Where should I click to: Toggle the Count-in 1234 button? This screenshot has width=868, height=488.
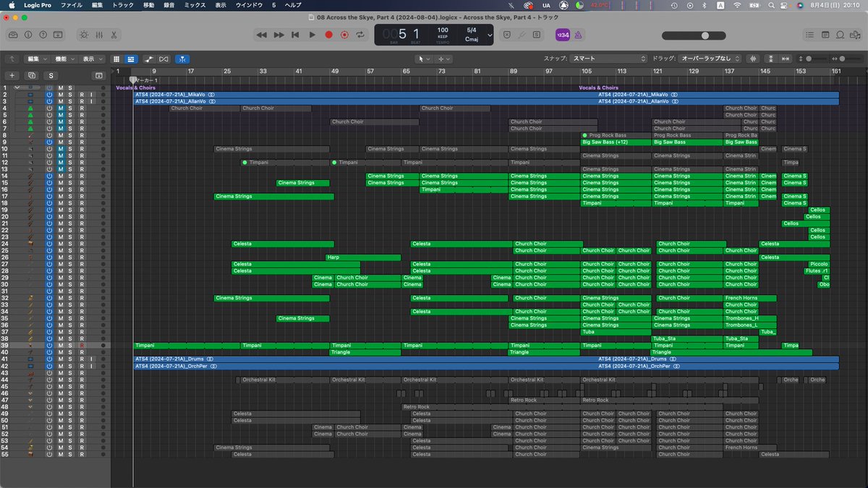tap(562, 35)
